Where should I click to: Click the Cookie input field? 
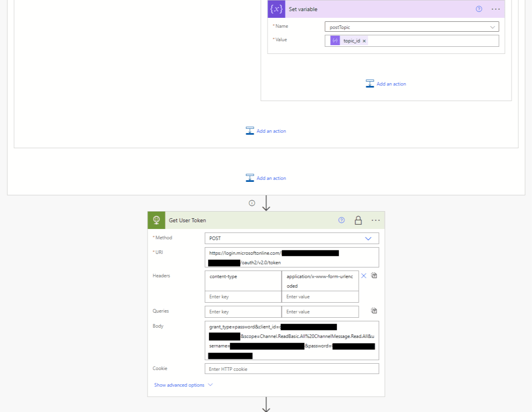292,369
